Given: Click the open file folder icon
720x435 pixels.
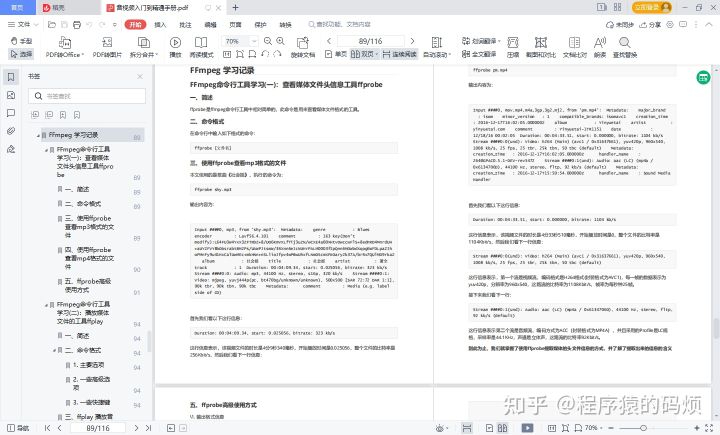Looking at the screenshot, I should [52, 24].
